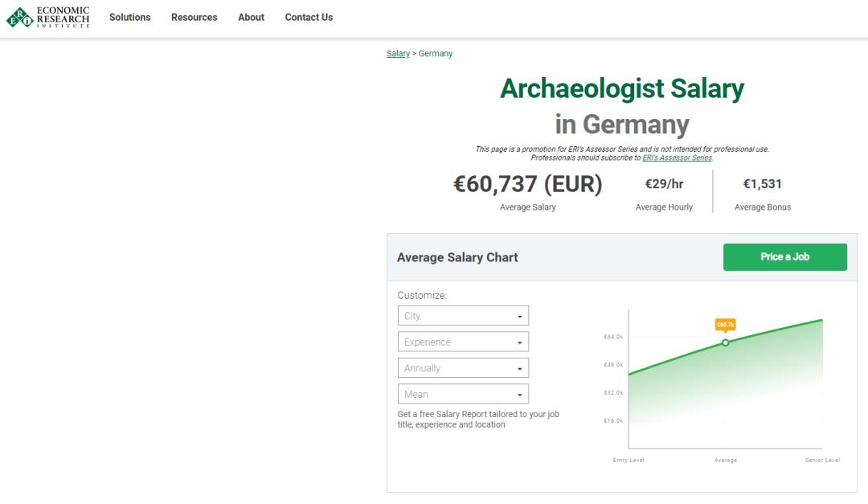Expand the Annually pay period dropdown
Image resolution: width=868 pixels, height=504 pixels.
pyautogui.click(x=463, y=368)
